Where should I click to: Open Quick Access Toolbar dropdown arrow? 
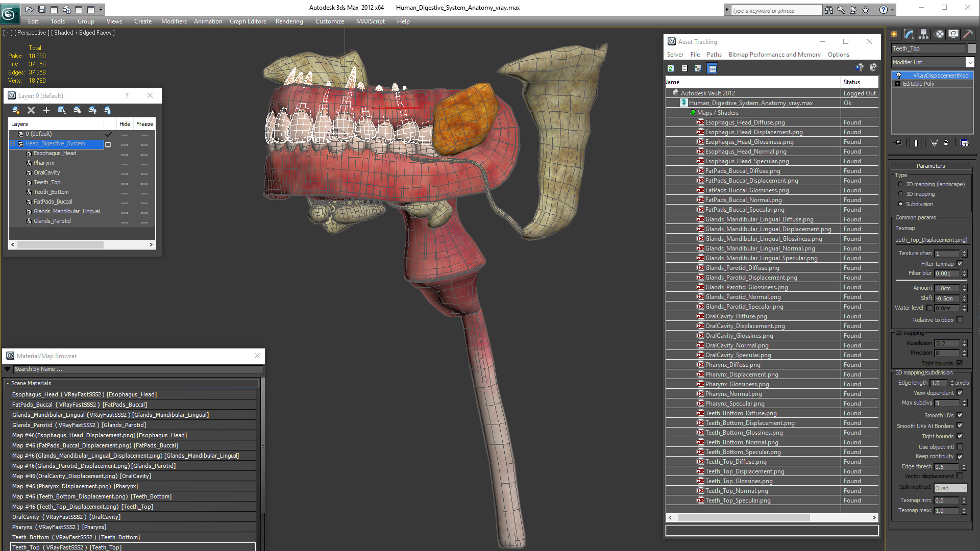pos(101,9)
